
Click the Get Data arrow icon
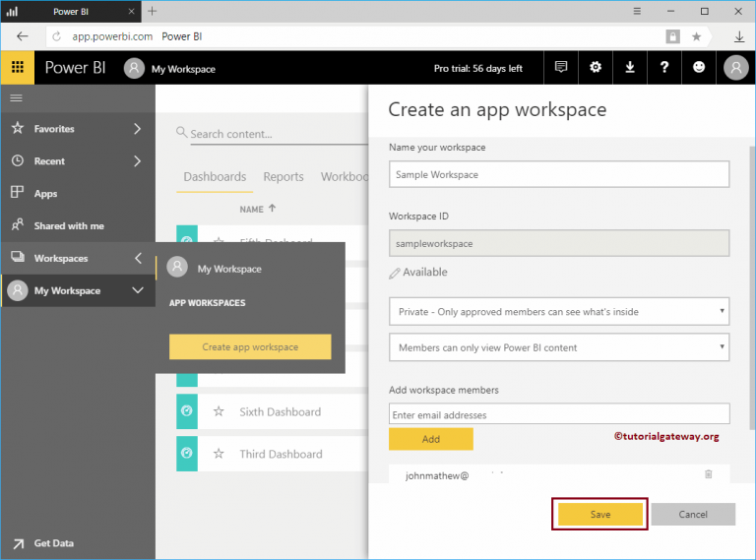point(19,543)
